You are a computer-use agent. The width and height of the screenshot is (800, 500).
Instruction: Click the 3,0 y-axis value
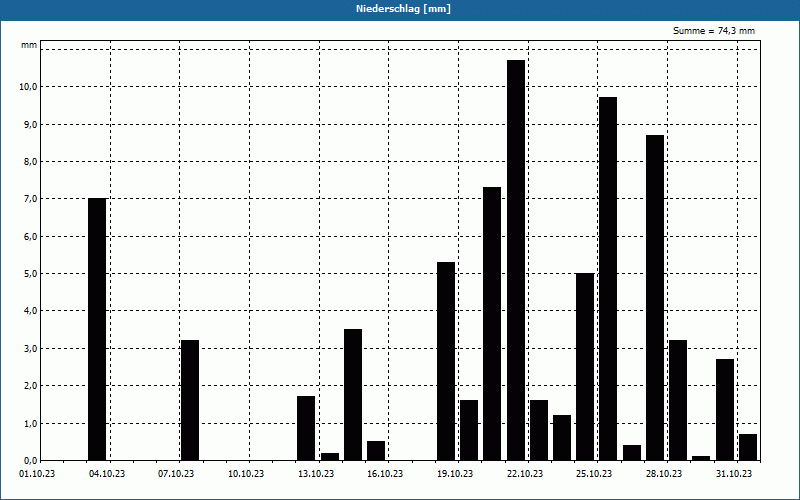coord(31,349)
